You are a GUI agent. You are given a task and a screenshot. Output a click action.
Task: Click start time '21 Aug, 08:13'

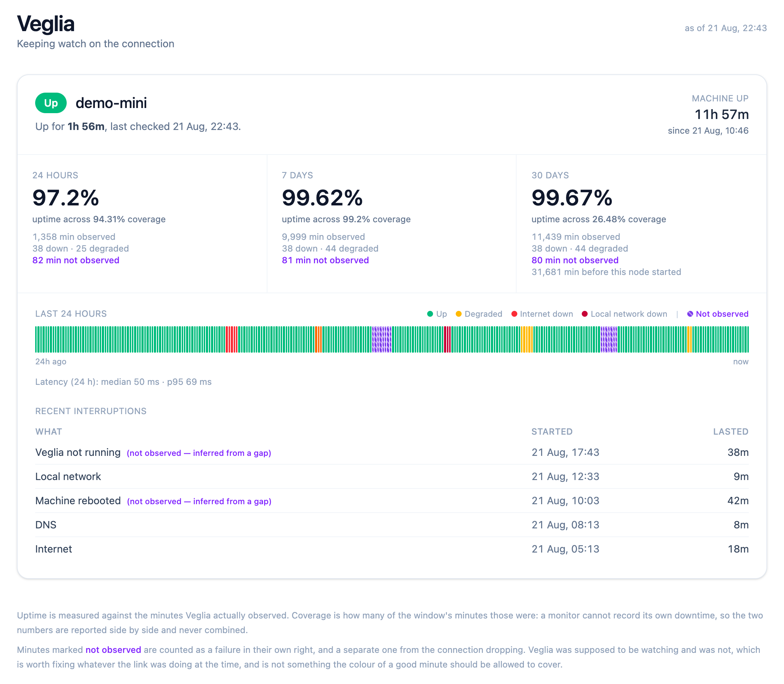coord(566,525)
